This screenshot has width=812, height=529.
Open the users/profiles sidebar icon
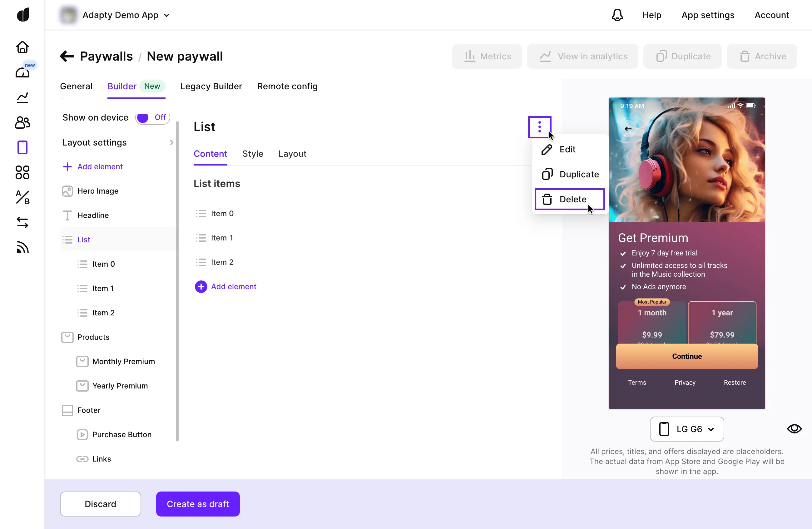tap(22, 122)
